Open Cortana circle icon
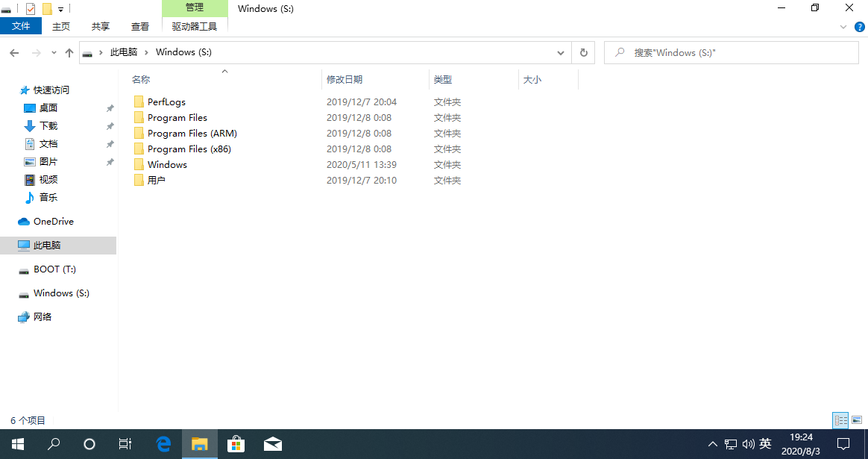Image resolution: width=868 pixels, height=459 pixels. (89, 443)
